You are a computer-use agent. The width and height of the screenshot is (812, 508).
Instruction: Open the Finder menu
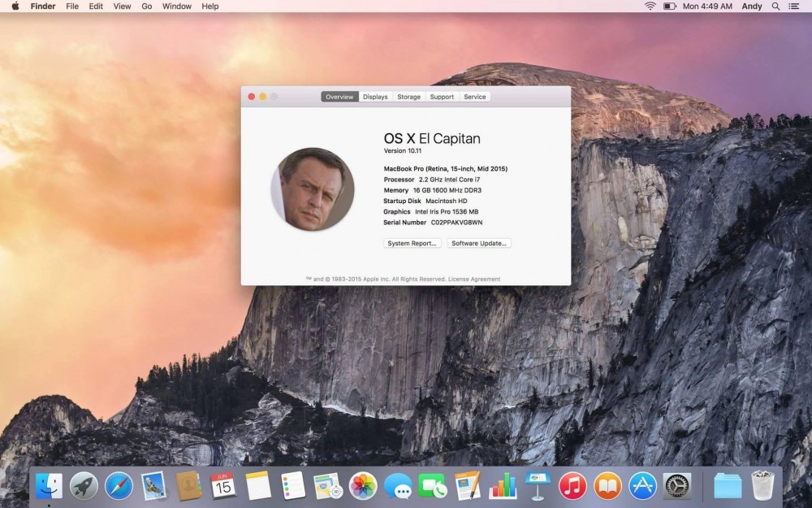tap(43, 7)
